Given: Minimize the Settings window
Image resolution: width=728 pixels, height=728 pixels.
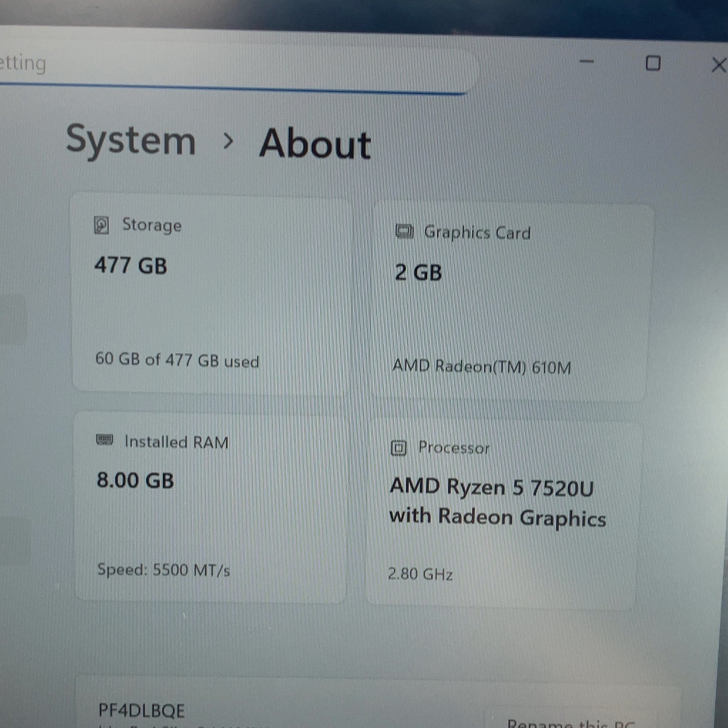Looking at the screenshot, I should (587, 61).
